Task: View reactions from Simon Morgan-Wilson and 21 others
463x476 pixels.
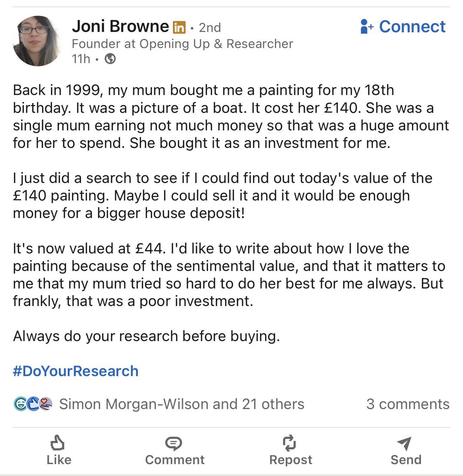Action: 181,404
